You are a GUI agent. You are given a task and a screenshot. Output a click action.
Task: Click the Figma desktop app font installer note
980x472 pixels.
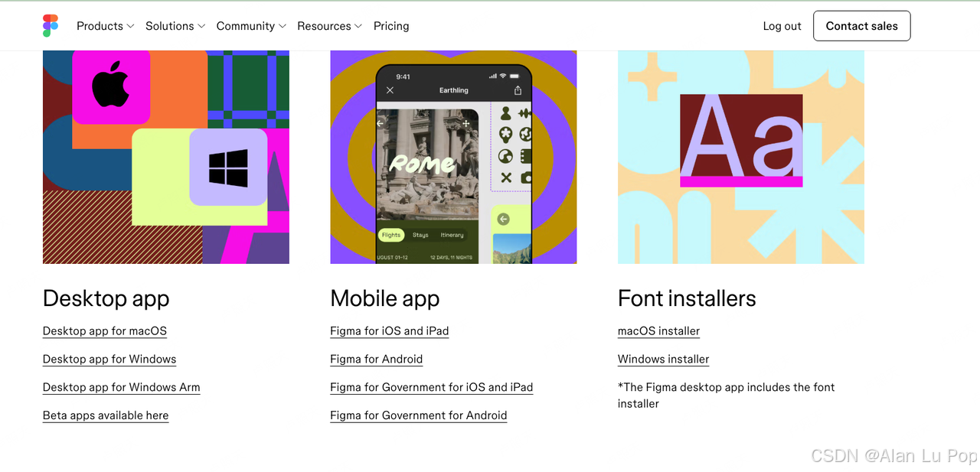click(x=727, y=396)
